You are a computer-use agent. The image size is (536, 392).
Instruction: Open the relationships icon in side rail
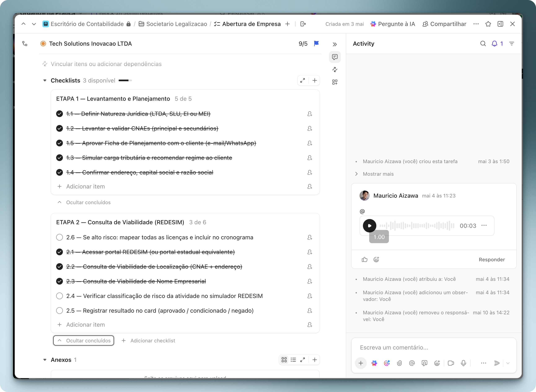[x=335, y=70]
